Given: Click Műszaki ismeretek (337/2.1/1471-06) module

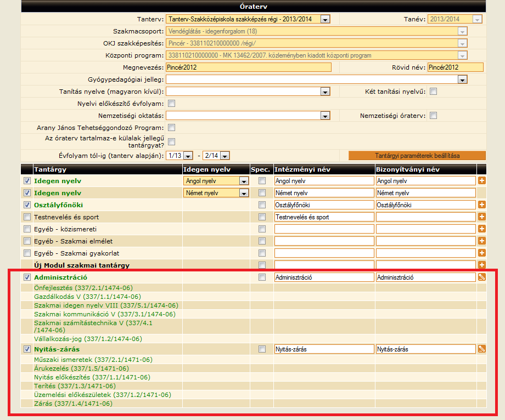Looking at the screenshot, I should click(x=93, y=360).
